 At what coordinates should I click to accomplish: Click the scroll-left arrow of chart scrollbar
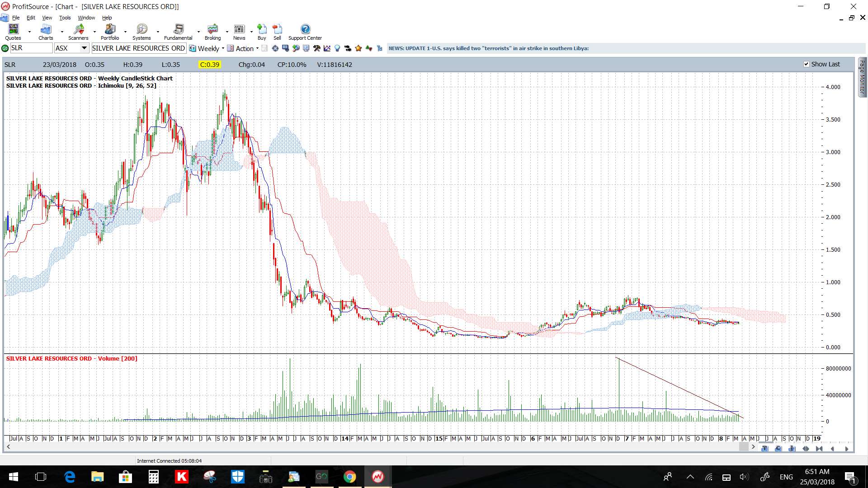click(8, 447)
